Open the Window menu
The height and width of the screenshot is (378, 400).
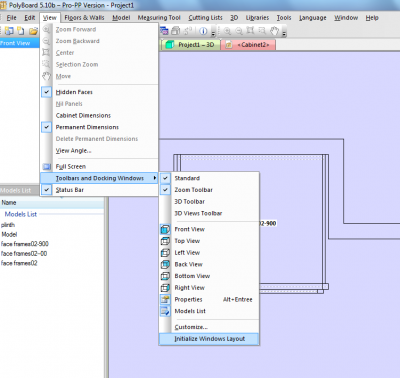[346, 18]
